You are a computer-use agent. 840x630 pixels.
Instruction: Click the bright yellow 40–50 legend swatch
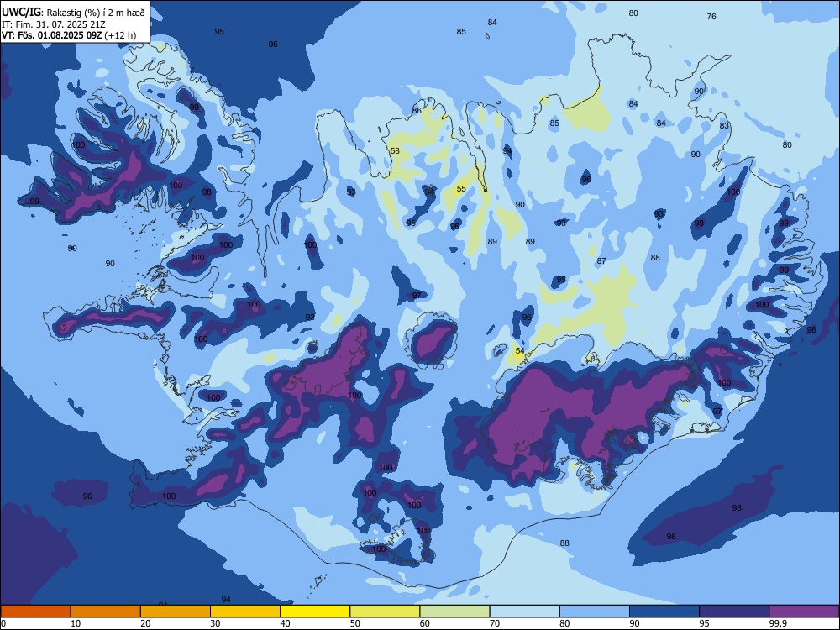tap(315, 612)
